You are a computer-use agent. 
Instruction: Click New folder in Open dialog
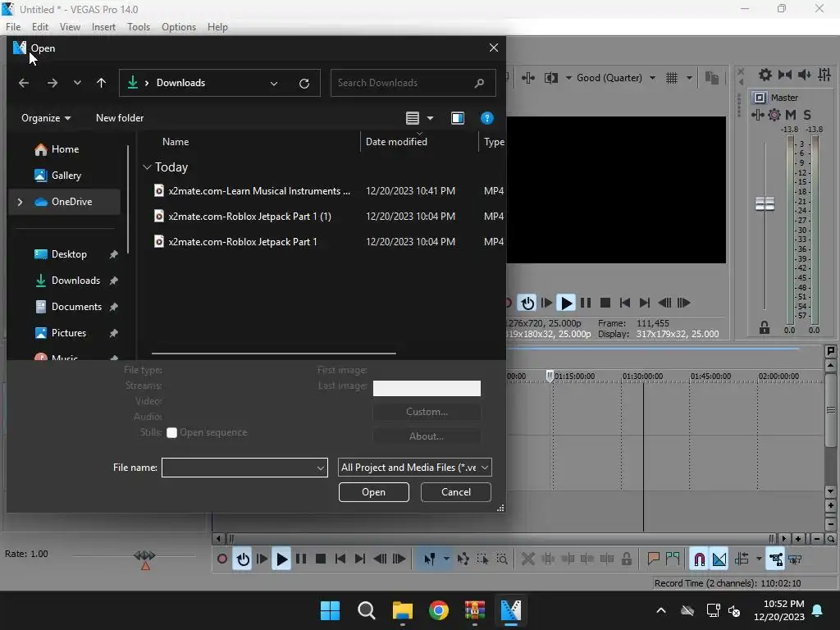[x=120, y=118]
